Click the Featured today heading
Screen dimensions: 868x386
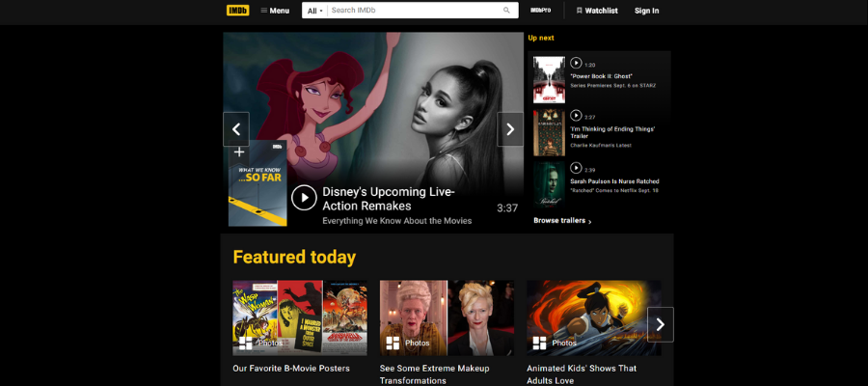click(x=294, y=257)
